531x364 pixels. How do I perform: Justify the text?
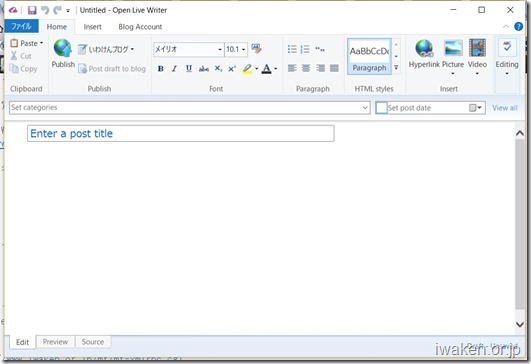coord(334,68)
